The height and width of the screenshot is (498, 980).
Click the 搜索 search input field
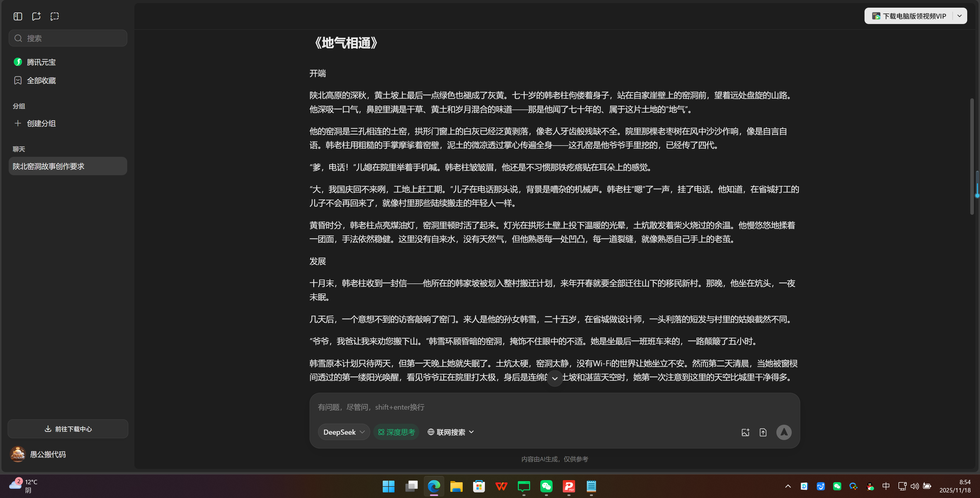pyautogui.click(x=68, y=38)
